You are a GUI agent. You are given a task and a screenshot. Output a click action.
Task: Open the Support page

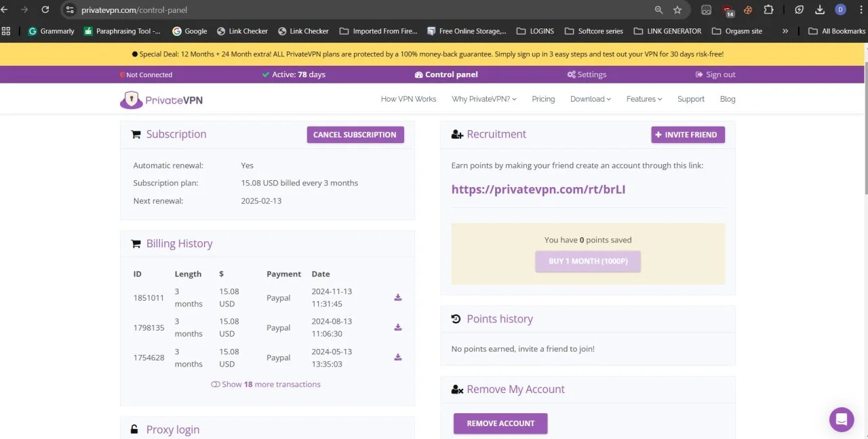pos(691,99)
